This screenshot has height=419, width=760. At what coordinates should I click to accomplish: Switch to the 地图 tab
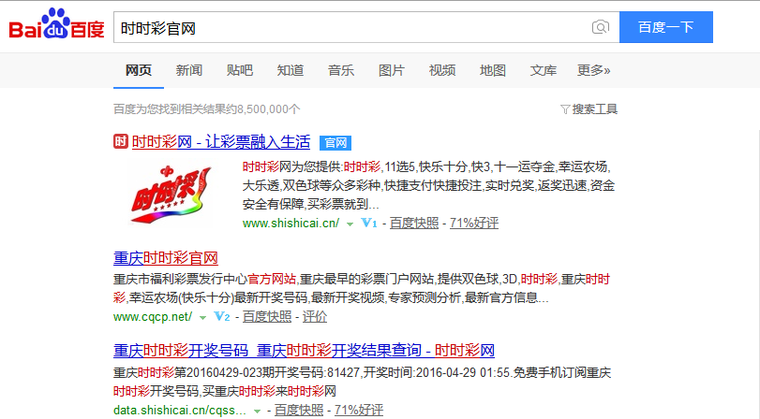click(x=492, y=70)
